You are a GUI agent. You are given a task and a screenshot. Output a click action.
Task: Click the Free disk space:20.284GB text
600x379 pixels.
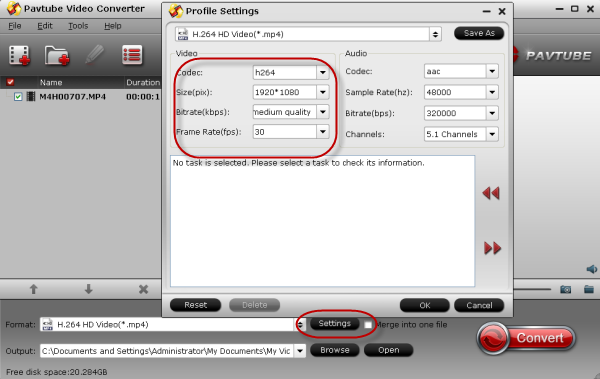coord(57,372)
